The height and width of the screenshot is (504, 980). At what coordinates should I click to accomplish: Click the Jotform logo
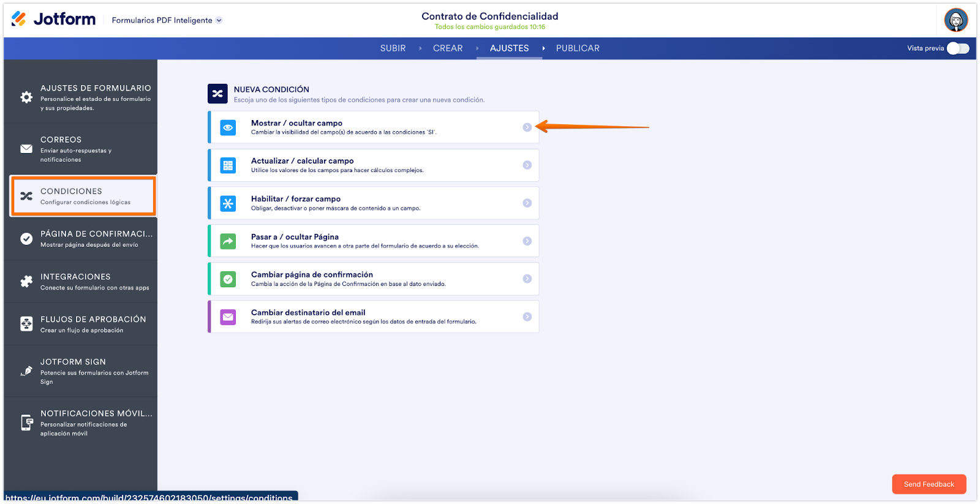click(54, 20)
